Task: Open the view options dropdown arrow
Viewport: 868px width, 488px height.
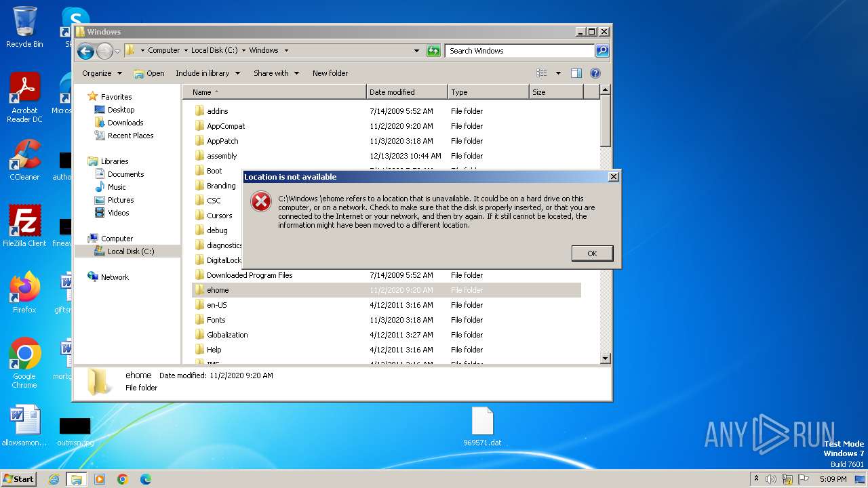Action: tap(558, 73)
